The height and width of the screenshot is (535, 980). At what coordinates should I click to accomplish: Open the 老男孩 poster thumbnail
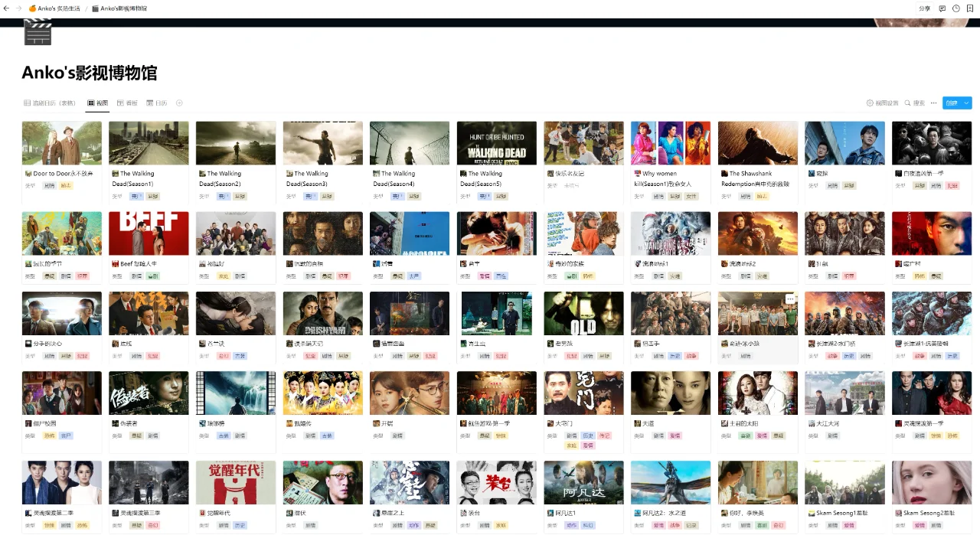point(584,313)
